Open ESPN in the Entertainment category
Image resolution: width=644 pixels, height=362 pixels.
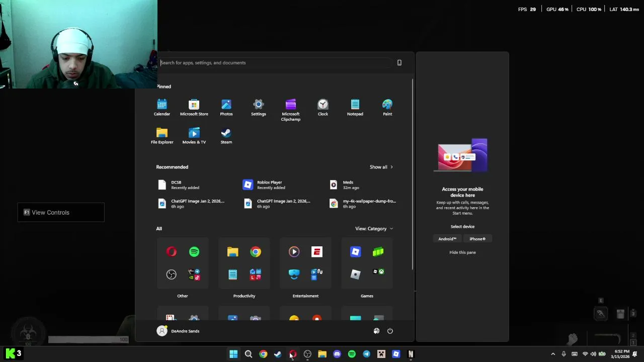click(317, 251)
